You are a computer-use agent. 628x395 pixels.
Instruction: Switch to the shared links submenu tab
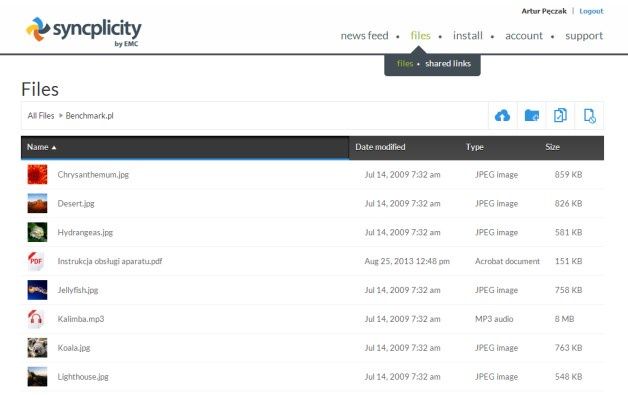pos(448,63)
